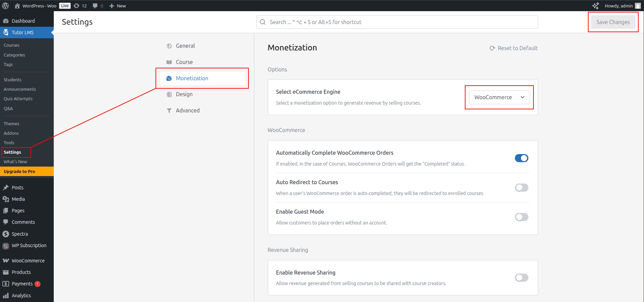
Task: Click the Analytics bar chart icon
Action: click(6, 296)
